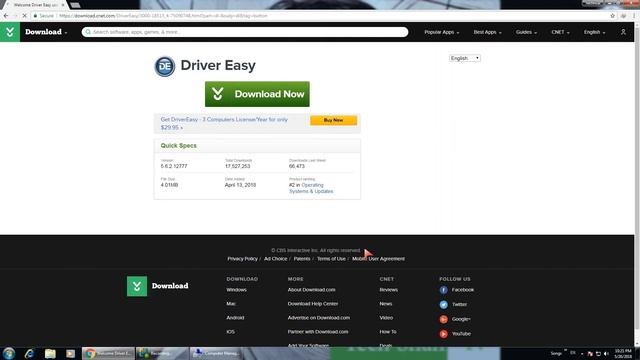640x360 pixels.
Task: Open Mobile User Agreement link
Action: click(x=378, y=259)
